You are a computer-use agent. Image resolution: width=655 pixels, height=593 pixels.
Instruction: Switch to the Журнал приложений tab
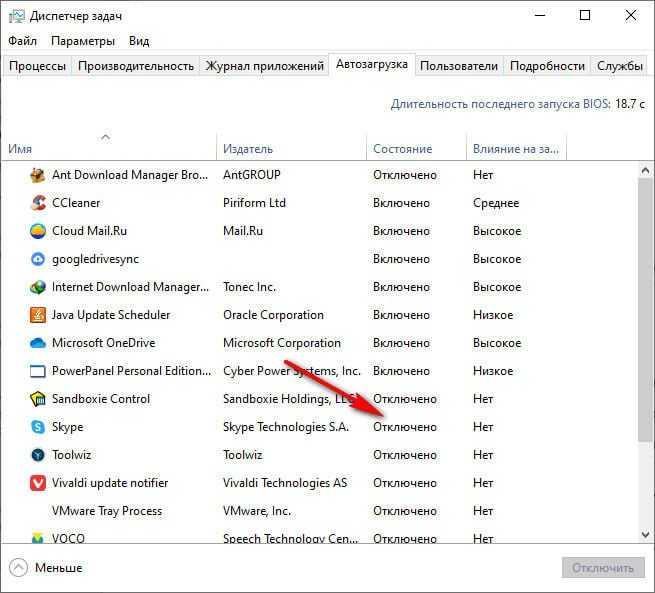point(264,66)
